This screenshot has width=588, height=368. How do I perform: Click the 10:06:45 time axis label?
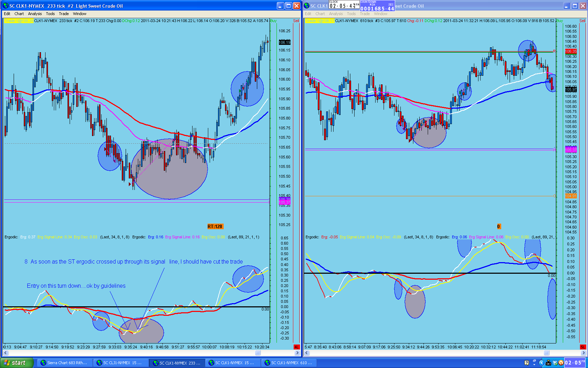pyautogui.click(x=455, y=347)
